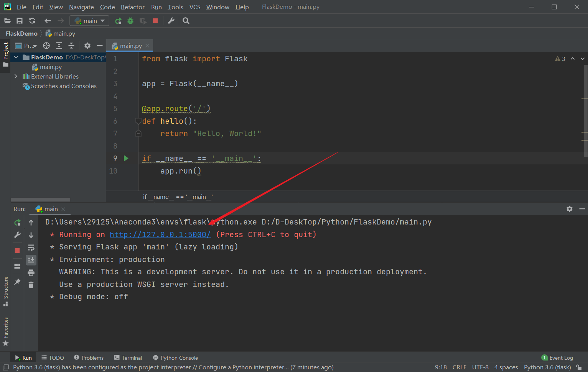
Task: Pin the Run tab with pin icon
Action: 17,282
